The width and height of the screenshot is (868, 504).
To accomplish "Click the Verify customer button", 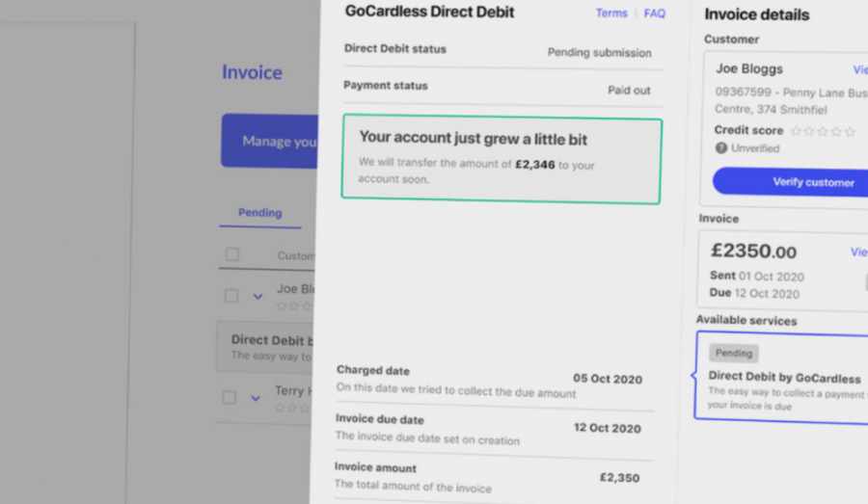I will tap(791, 181).
